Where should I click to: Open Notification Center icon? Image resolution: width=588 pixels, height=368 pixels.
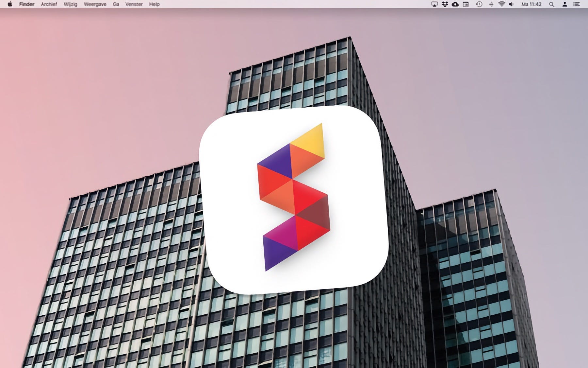pyautogui.click(x=577, y=4)
